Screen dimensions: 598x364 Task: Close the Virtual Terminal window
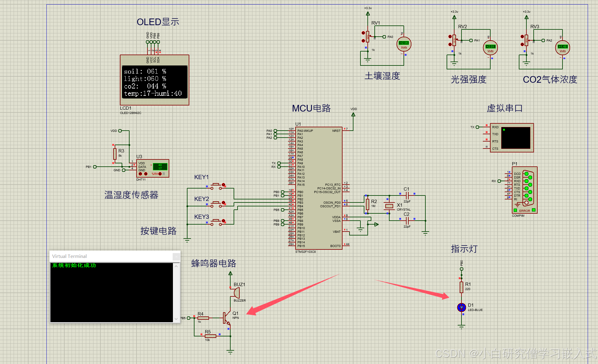[x=176, y=257]
